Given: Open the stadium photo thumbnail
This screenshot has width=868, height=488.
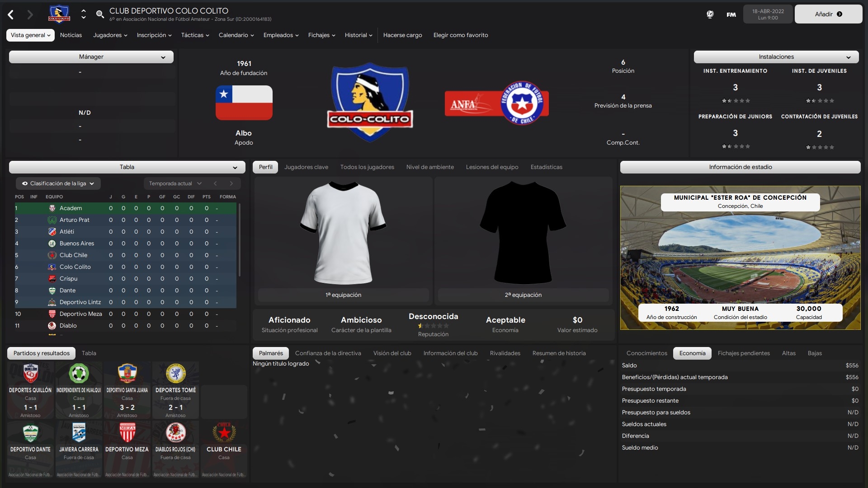Looking at the screenshot, I should pos(740,258).
